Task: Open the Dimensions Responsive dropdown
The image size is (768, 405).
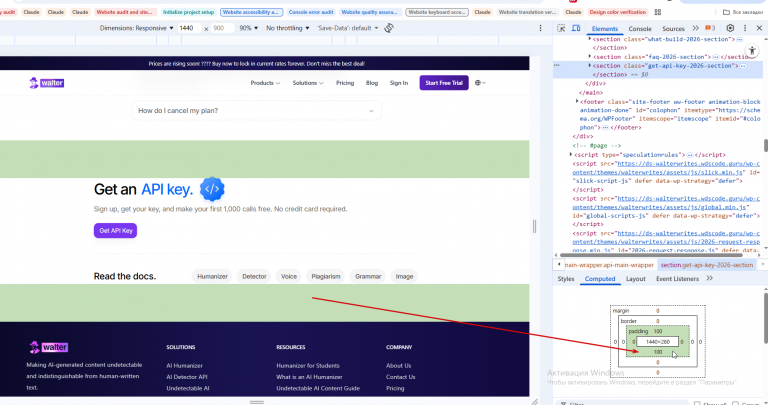Action: click(x=136, y=28)
